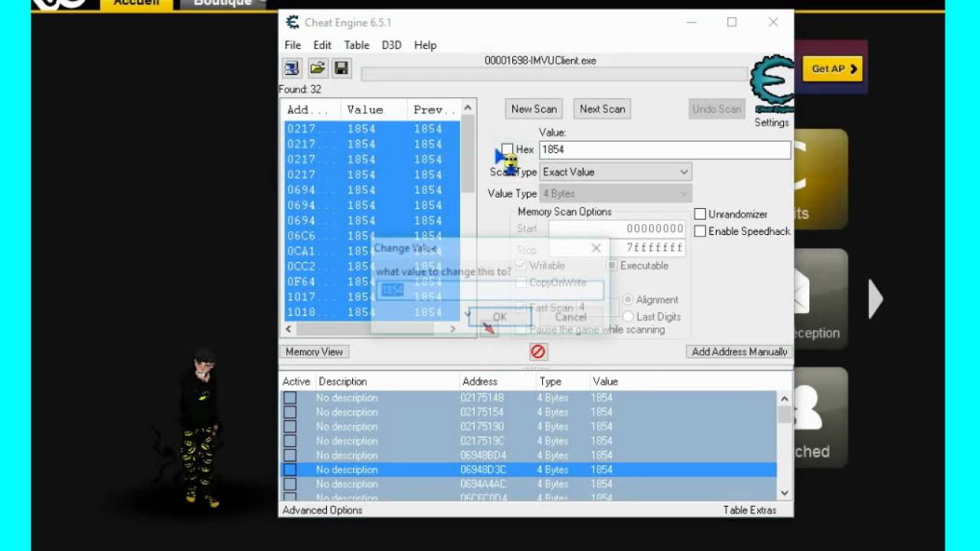The width and height of the screenshot is (980, 551).
Task: Open Advanced Options
Action: coord(322,510)
